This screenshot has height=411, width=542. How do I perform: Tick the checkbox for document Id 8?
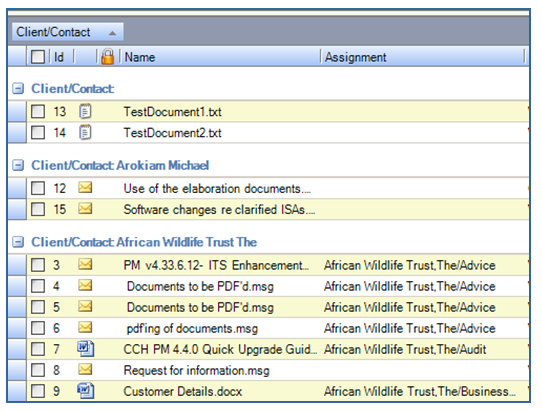38,370
